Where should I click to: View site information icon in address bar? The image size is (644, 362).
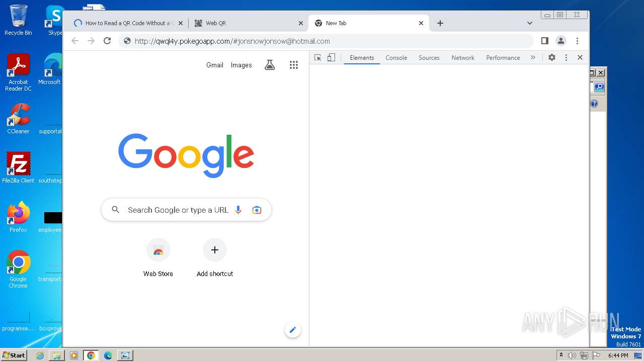[x=127, y=41]
